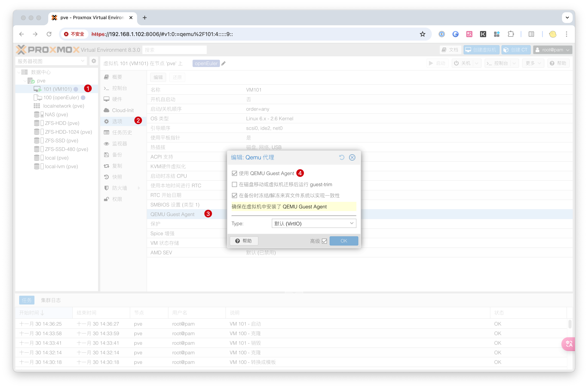Screen dimensions: 588x388
Task: Open the Backup (备份) menu item
Action: (123, 155)
